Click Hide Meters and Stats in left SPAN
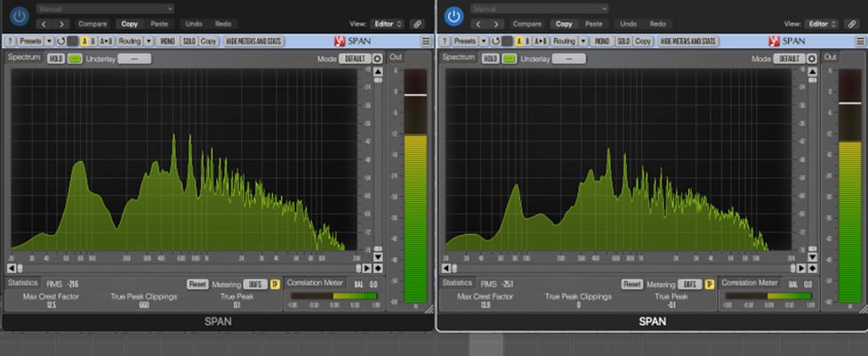 pos(253,42)
